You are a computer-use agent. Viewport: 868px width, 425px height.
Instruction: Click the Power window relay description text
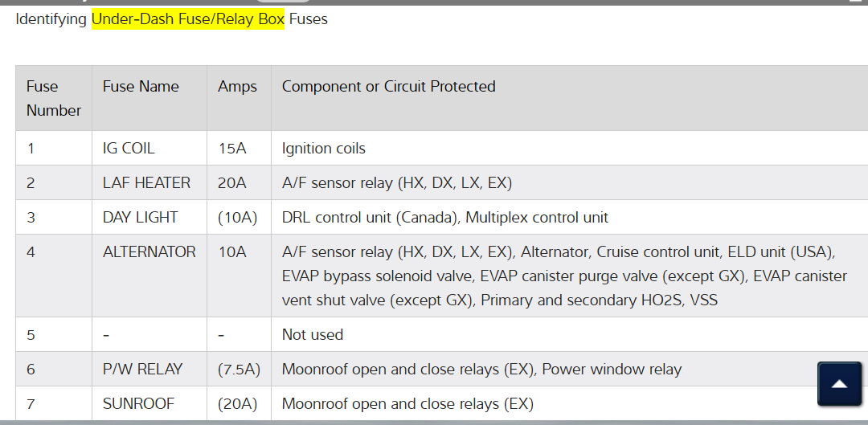point(612,370)
